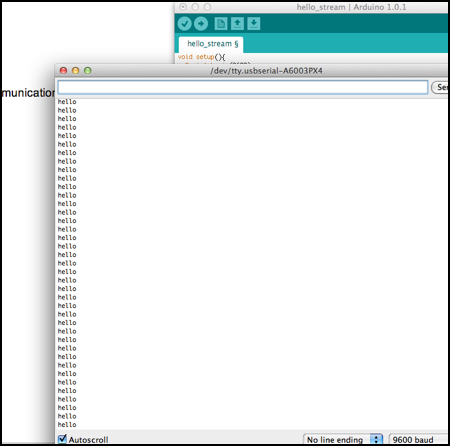Click the line ending dropdown arrows
This screenshot has width=450, height=446.
coord(376,439)
